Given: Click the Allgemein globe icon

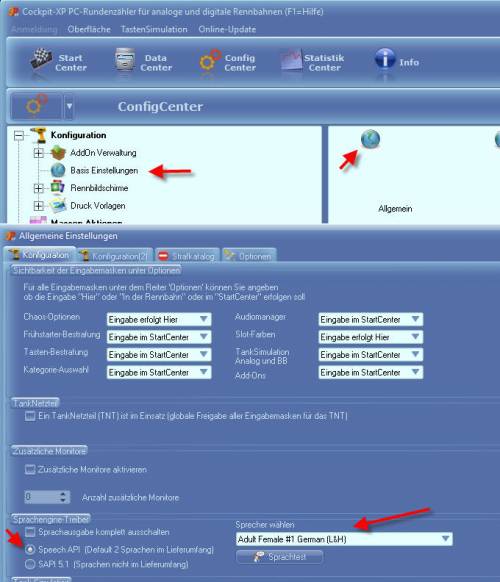Looking at the screenshot, I should (x=370, y=139).
